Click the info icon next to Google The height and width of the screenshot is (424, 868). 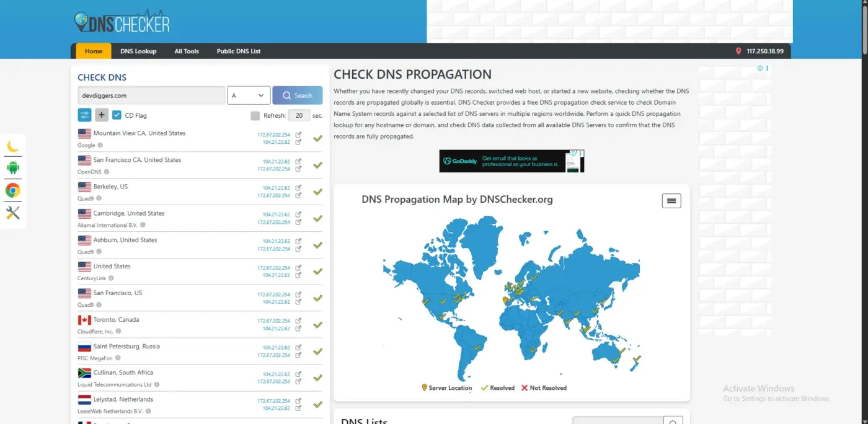(x=100, y=145)
